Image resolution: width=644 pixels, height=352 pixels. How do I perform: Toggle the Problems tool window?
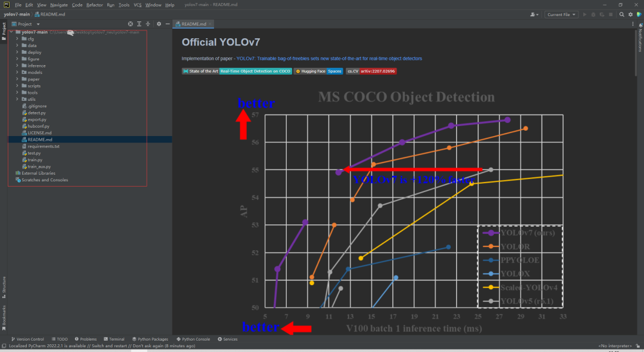pyautogui.click(x=85, y=339)
